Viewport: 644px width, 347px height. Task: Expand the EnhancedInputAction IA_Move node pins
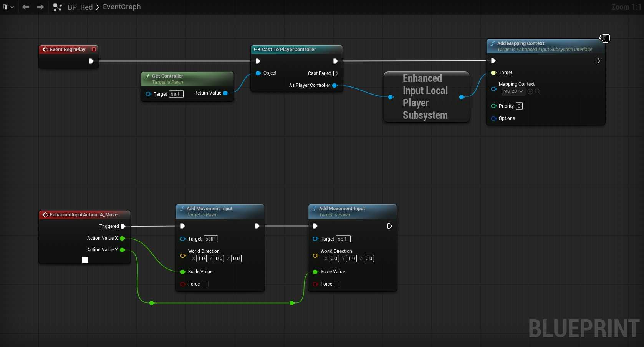point(85,260)
